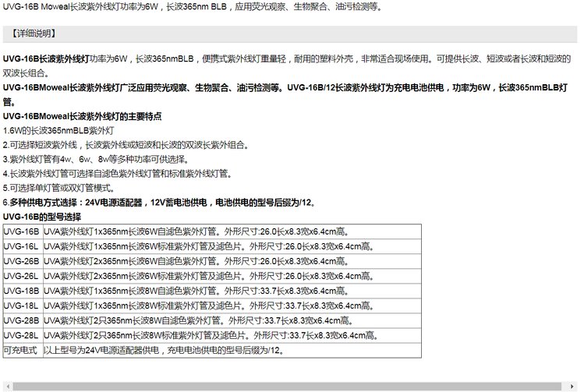Select the UVG-16L model cell in table

coord(21,246)
